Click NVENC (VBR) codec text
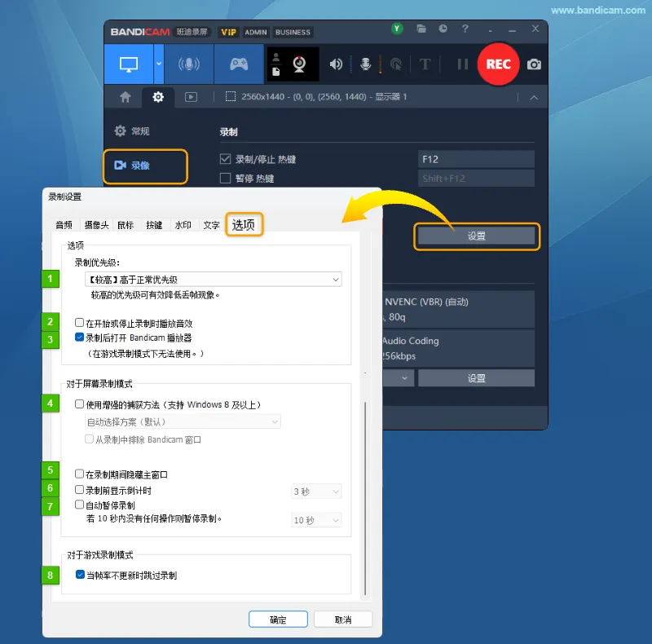Image resolution: width=652 pixels, height=644 pixels. (426, 302)
